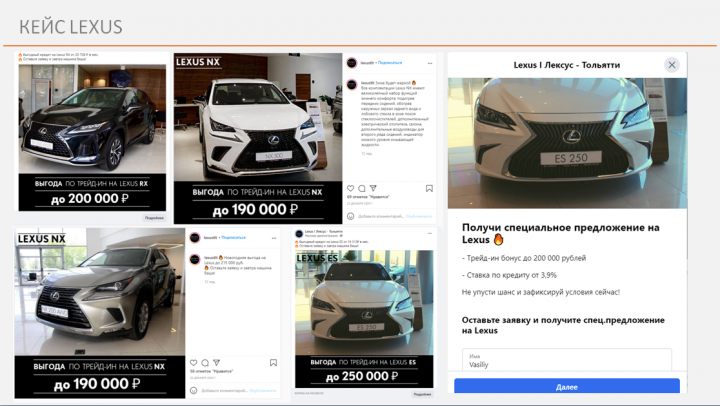Click Подробнее button under Lexus RX ad
This screenshot has height=406, width=720.
point(154,218)
